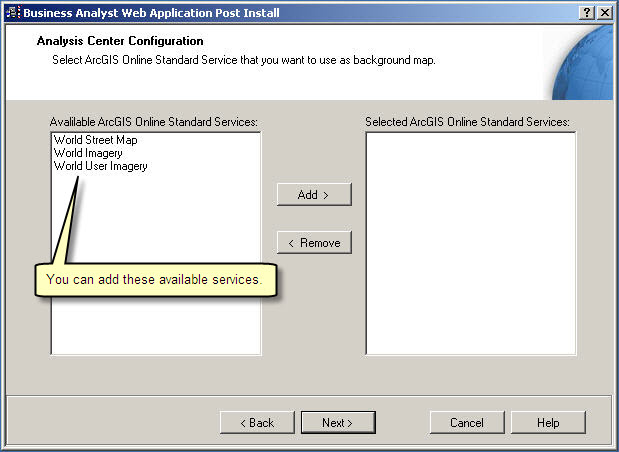619x452 pixels.
Task: Choose World User Imagery entry
Action: (x=101, y=166)
